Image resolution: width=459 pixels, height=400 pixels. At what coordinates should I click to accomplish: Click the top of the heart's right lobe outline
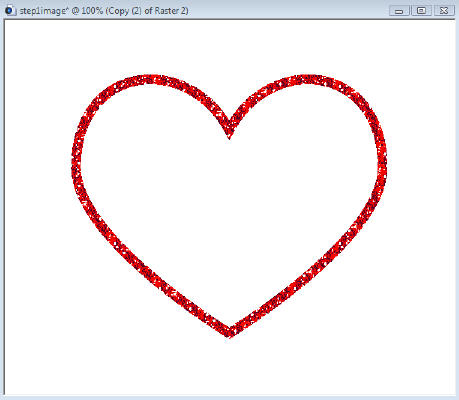pyautogui.click(x=308, y=79)
